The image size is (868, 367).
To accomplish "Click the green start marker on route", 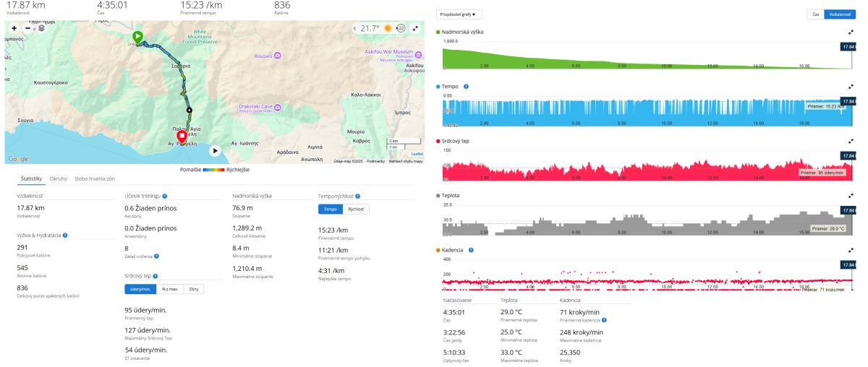I will 137,37.
